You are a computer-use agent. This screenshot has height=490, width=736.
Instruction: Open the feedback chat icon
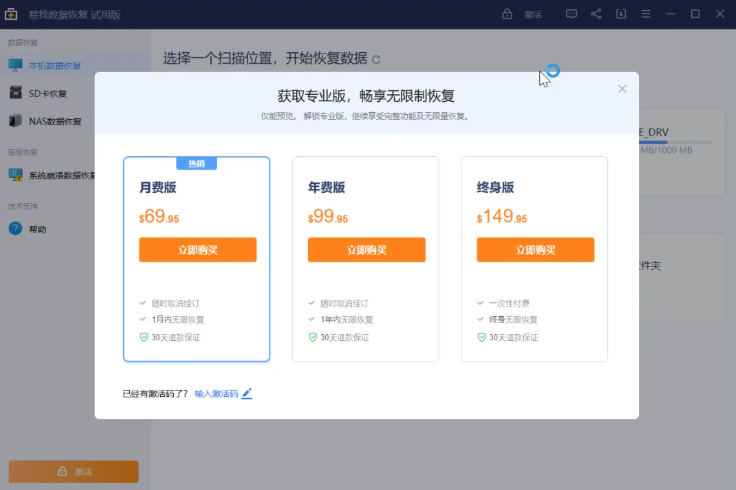coord(571,14)
